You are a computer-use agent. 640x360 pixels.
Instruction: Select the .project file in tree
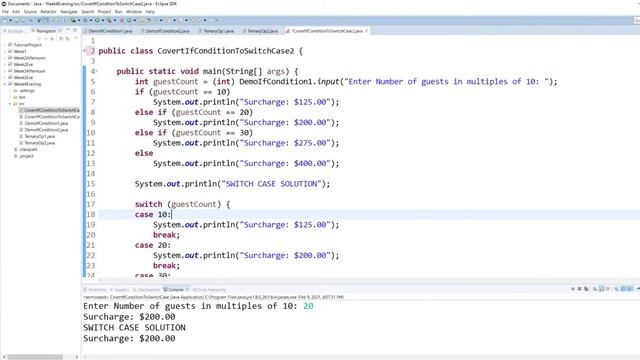click(x=27, y=156)
